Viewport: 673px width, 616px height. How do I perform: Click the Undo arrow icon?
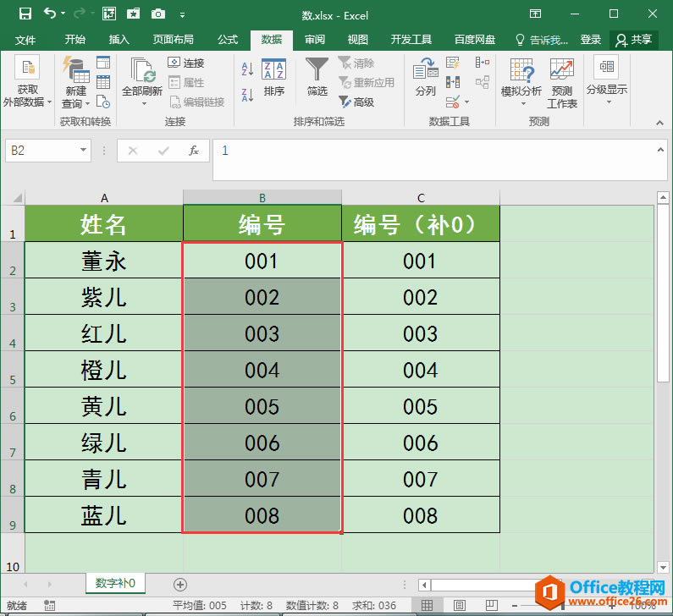tap(50, 14)
